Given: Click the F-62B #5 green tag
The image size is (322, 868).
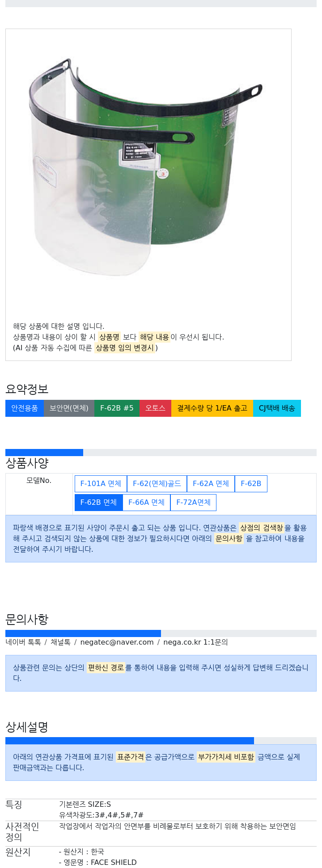Looking at the screenshot, I should point(117,408).
